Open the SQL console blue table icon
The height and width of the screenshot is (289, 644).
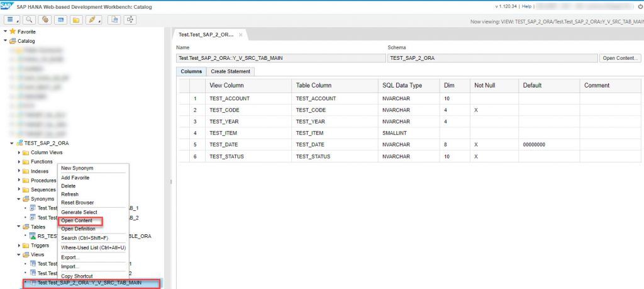[x=60, y=20]
